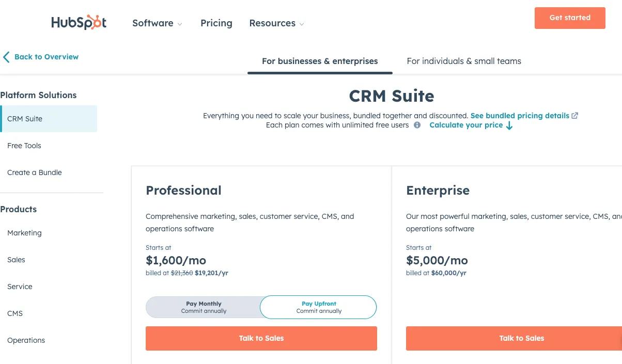The image size is (622, 364).
Task: Click the info icon beside unlimited free users
Action: coord(417,125)
